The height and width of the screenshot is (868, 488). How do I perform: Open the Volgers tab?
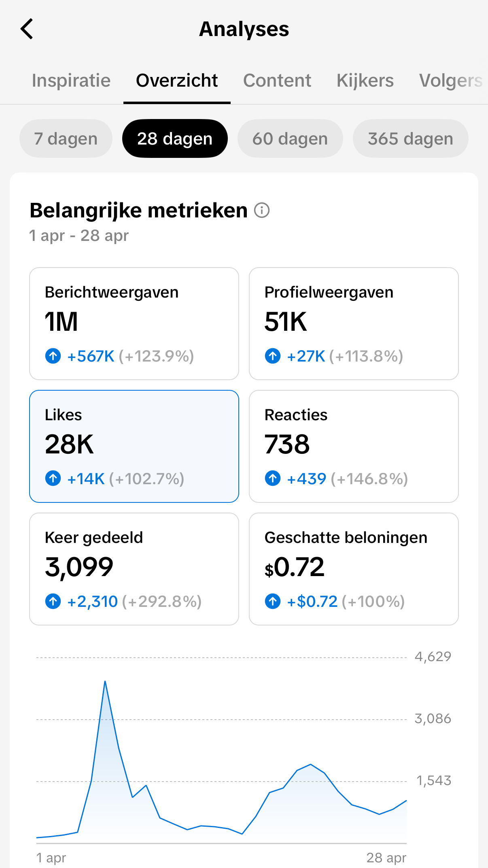click(451, 81)
